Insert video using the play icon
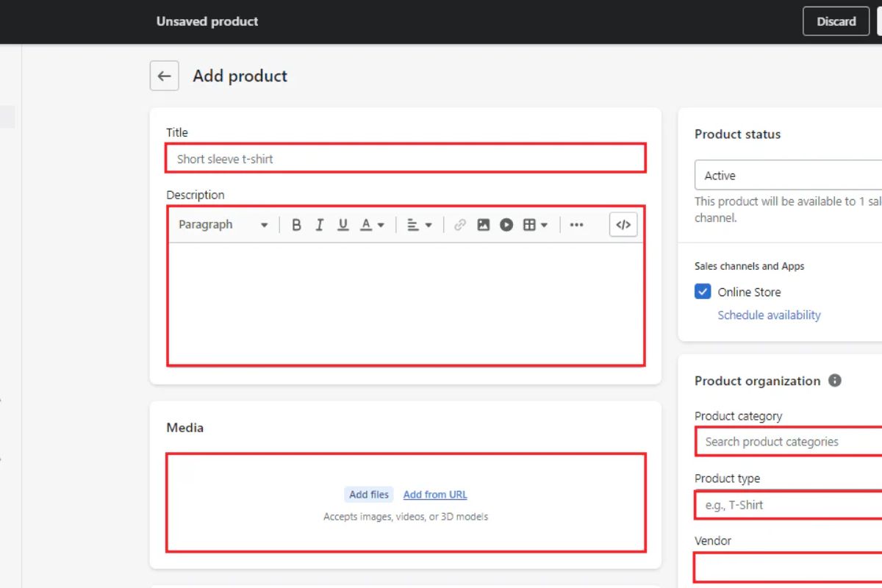Viewport: 882px width, 588px height. (x=506, y=225)
